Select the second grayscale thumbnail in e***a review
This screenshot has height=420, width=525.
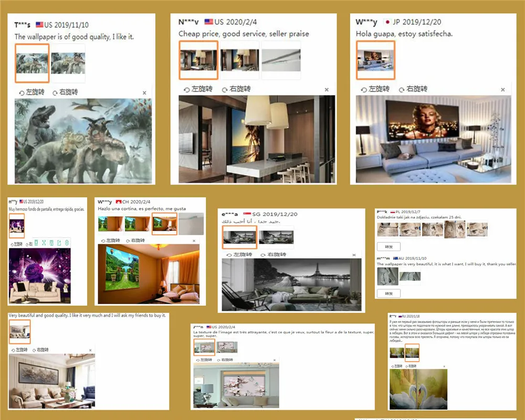[276, 237]
